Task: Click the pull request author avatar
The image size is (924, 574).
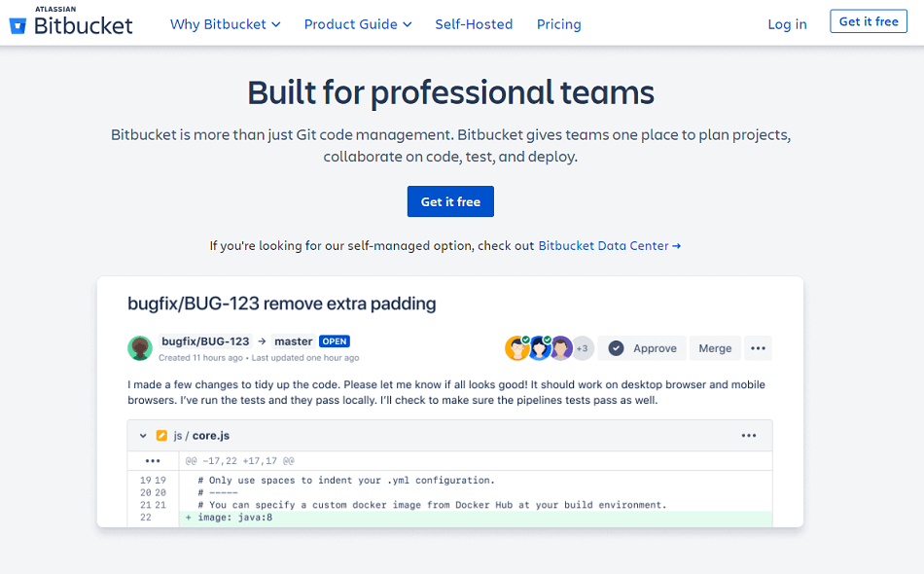Action: [140, 348]
